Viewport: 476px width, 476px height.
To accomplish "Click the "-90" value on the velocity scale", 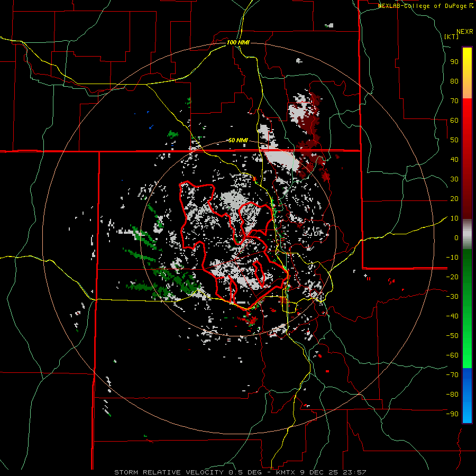I will [452, 414].
